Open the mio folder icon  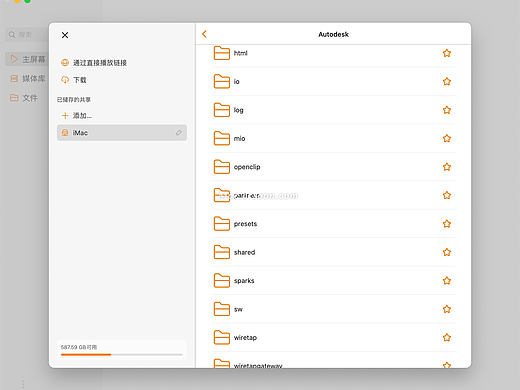[222, 138]
